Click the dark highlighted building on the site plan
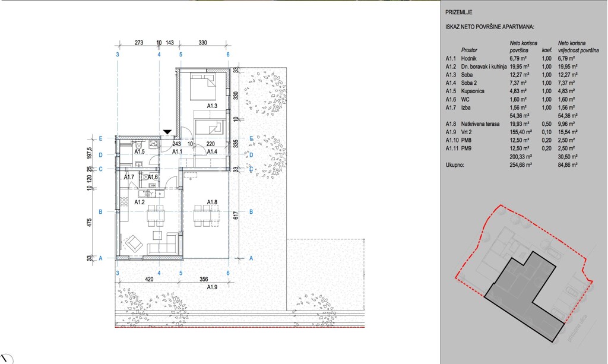The width and height of the screenshot is (608, 364). pyautogui.click(x=525, y=297)
